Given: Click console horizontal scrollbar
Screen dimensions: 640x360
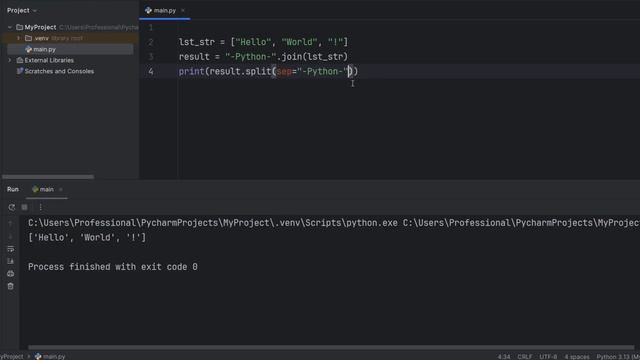Looking at the screenshot, I should [331, 348].
